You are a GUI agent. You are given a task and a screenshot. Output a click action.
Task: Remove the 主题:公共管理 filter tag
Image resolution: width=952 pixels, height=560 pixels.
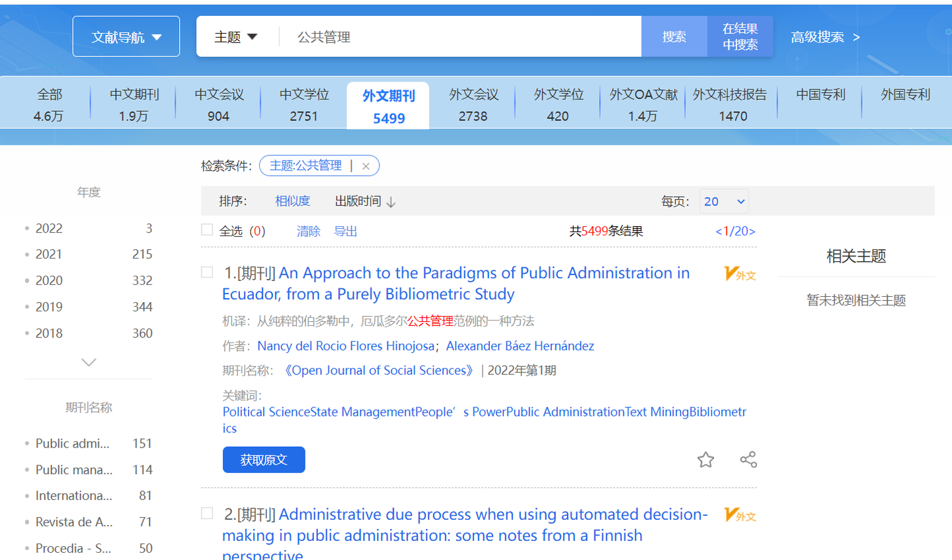click(x=366, y=165)
